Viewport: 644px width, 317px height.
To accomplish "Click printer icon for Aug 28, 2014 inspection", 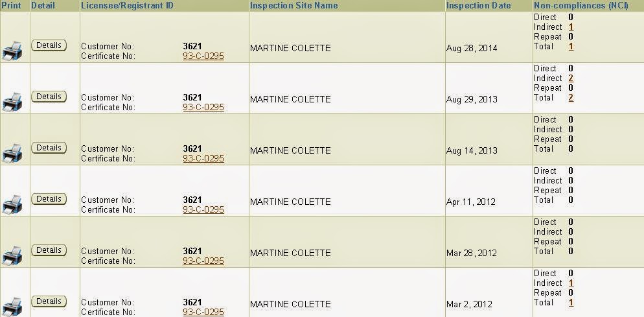I will 13,50.
